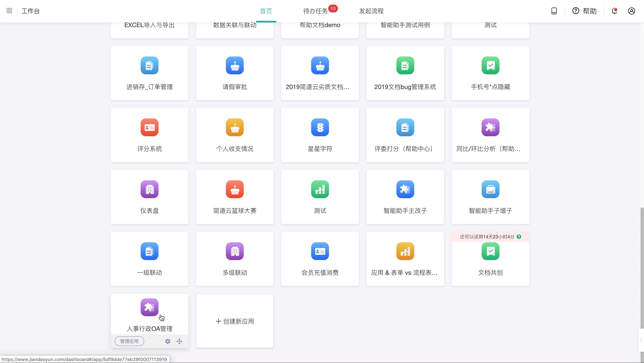Click 请假审批 label text

(235, 87)
